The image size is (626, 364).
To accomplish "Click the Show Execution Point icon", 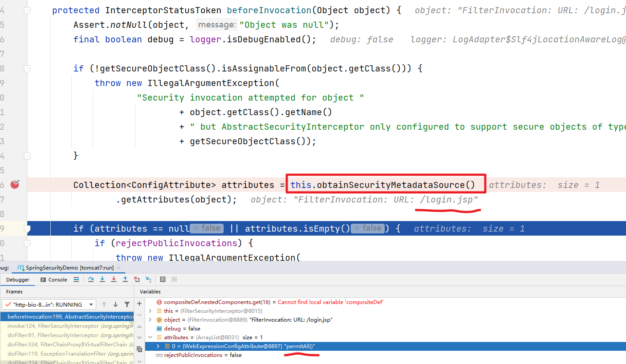I will coord(76,279).
